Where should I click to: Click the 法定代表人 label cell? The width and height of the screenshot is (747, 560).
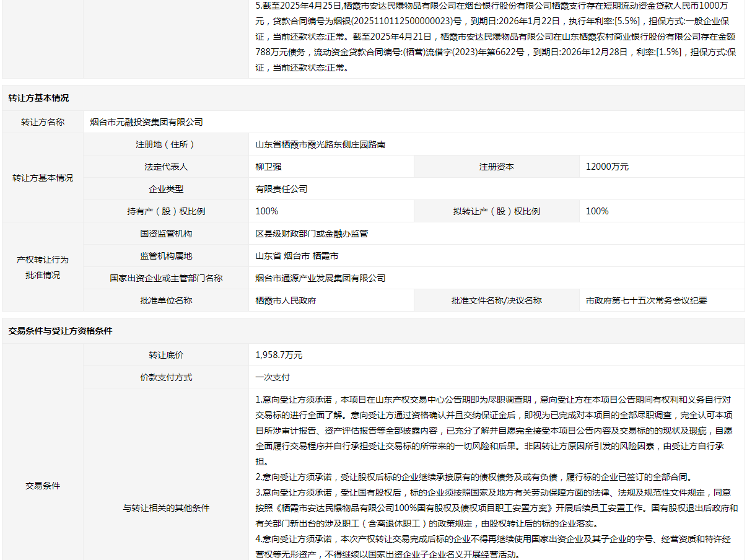coord(166,167)
